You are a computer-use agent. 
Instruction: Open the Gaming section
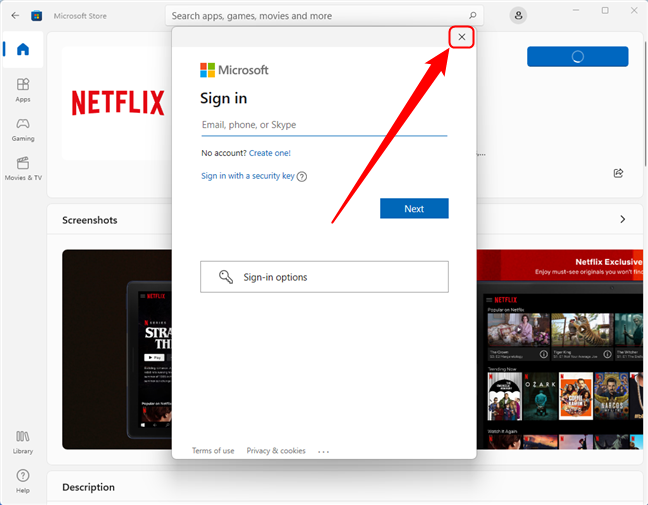tap(22, 129)
